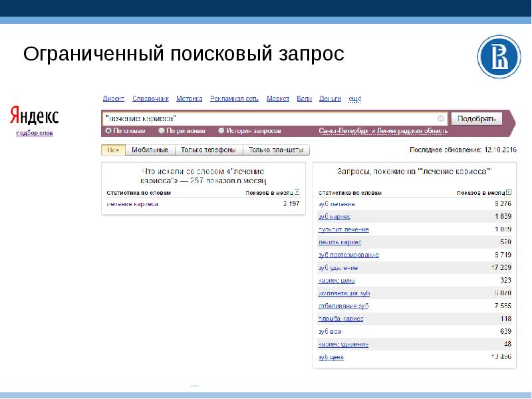Open the region selector Санкт-Петербург и Ленинградская область

(x=385, y=129)
